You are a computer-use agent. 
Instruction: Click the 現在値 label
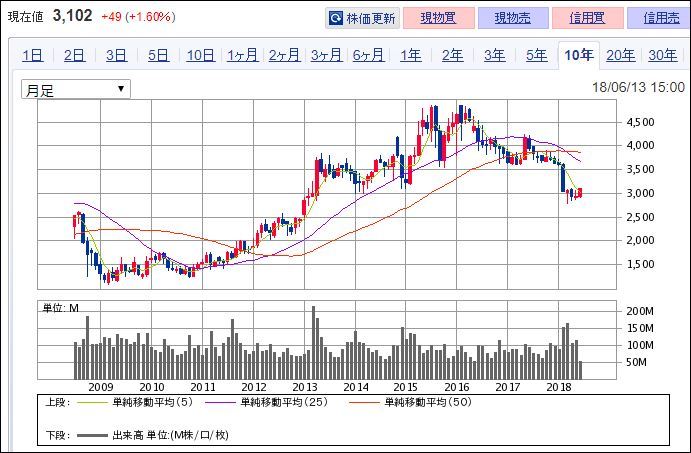[x=26, y=17]
